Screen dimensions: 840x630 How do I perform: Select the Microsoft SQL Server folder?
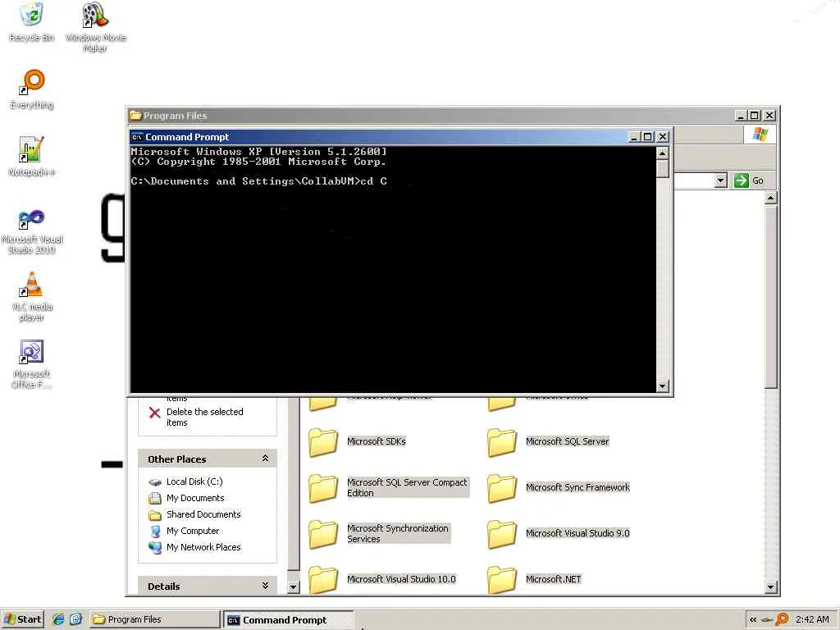coord(549,442)
